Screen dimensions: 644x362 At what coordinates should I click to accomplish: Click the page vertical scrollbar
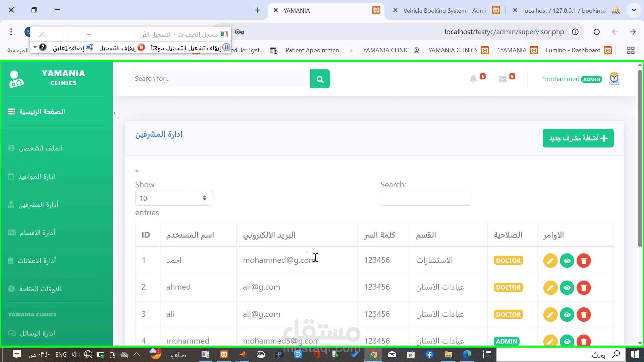click(x=640, y=158)
